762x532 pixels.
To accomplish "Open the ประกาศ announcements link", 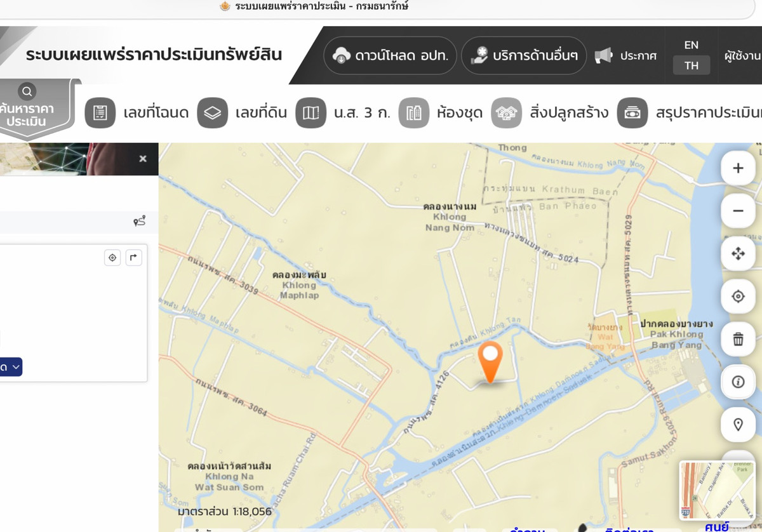I will point(625,56).
